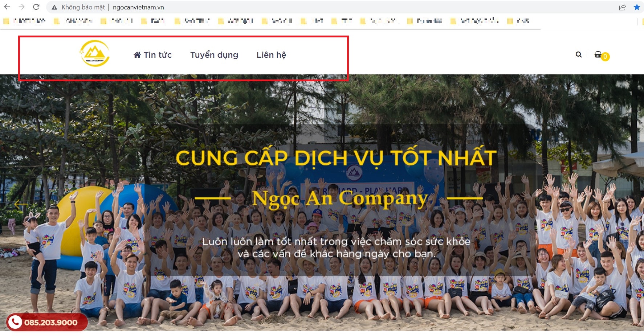This screenshot has height=336, width=644.
Task: Click the browser back arrow
Action: (x=7, y=7)
